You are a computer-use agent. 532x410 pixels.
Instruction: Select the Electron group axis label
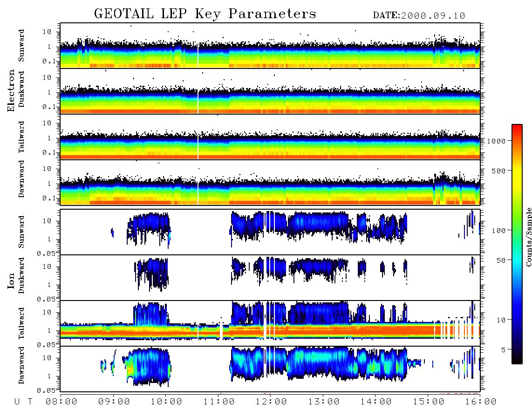pyautogui.click(x=11, y=91)
